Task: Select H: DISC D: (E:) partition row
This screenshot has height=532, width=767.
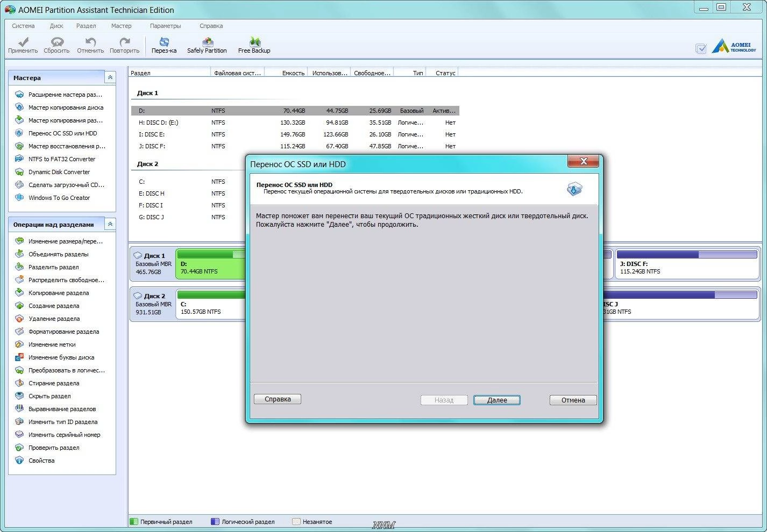Action: point(295,123)
